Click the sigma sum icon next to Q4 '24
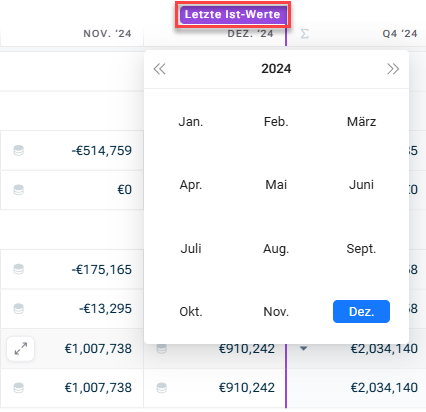 [x=304, y=34]
